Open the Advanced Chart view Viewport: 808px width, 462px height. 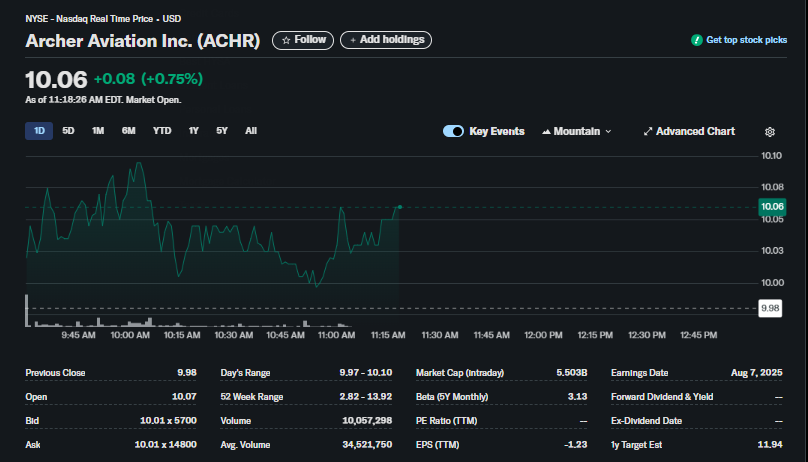[689, 131]
